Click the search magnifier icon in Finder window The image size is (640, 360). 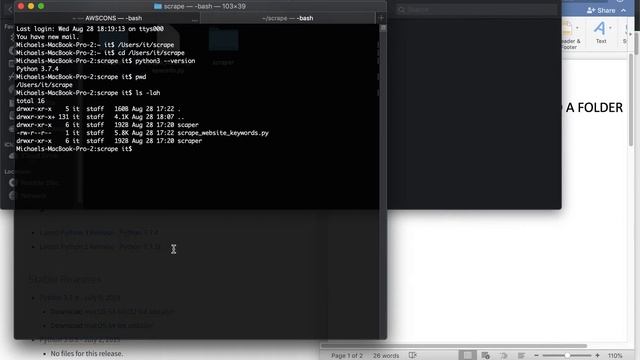[402, 10]
